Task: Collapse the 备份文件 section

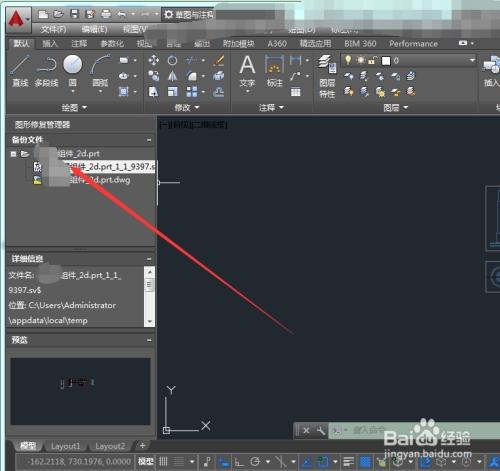Action: pyautogui.click(x=149, y=140)
